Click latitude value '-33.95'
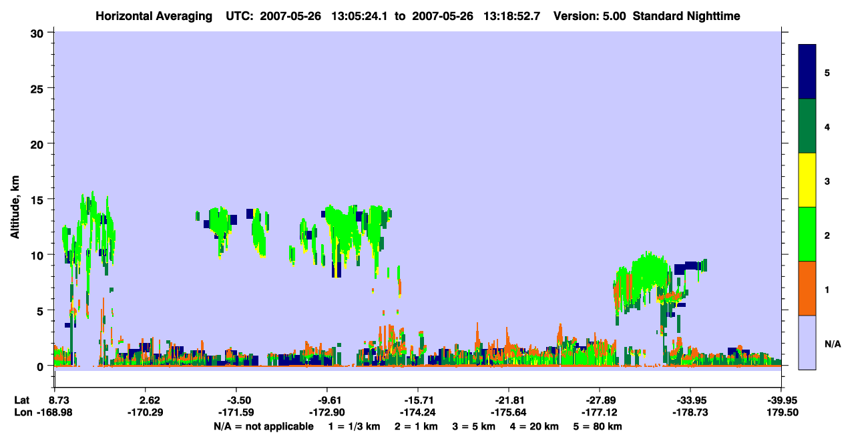The image size is (868, 445). click(x=690, y=400)
